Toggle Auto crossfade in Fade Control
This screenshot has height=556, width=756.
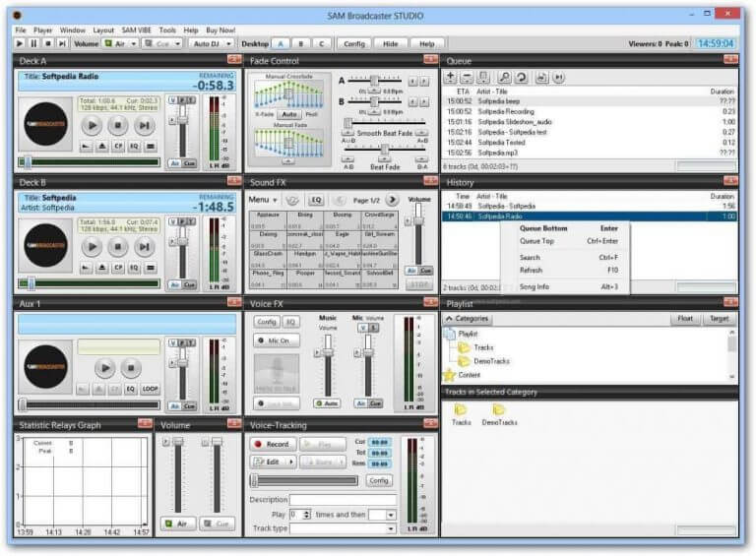coord(289,114)
